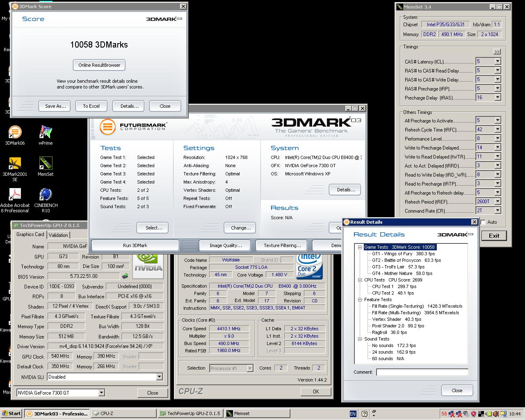
Task: Open the 3DMark06 desktop shortcut
Action: coord(15,136)
